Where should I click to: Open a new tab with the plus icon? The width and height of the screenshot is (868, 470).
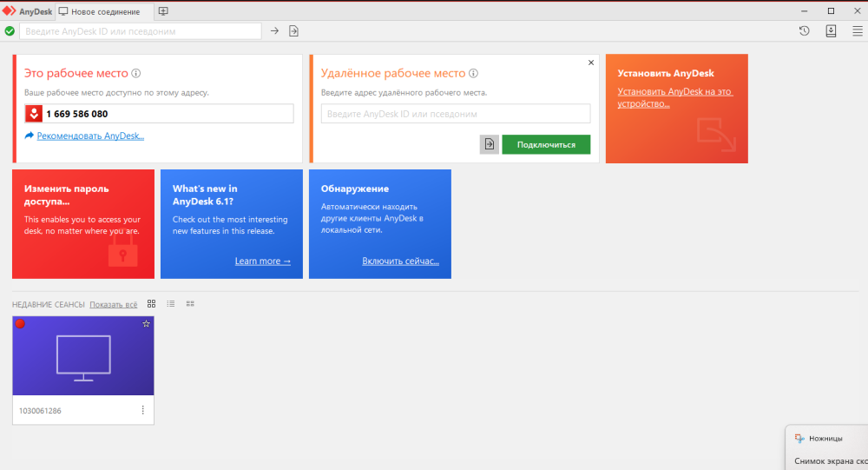pyautogui.click(x=163, y=11)
